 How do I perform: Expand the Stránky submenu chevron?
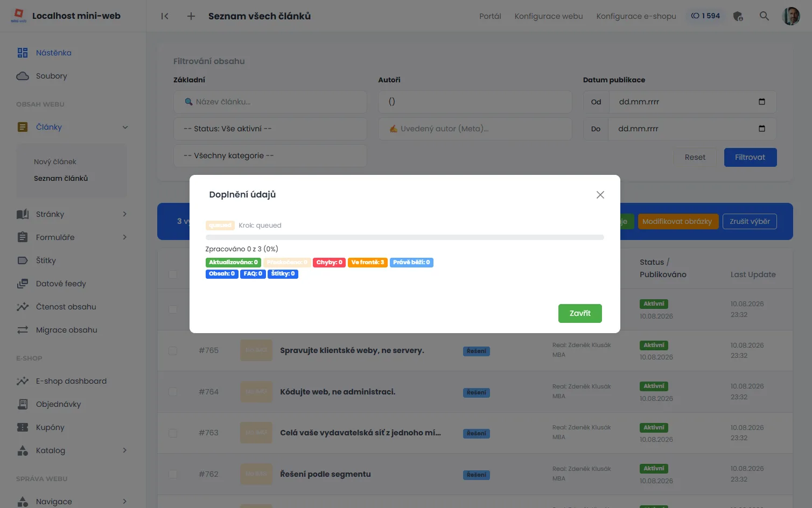pos(125,214)
